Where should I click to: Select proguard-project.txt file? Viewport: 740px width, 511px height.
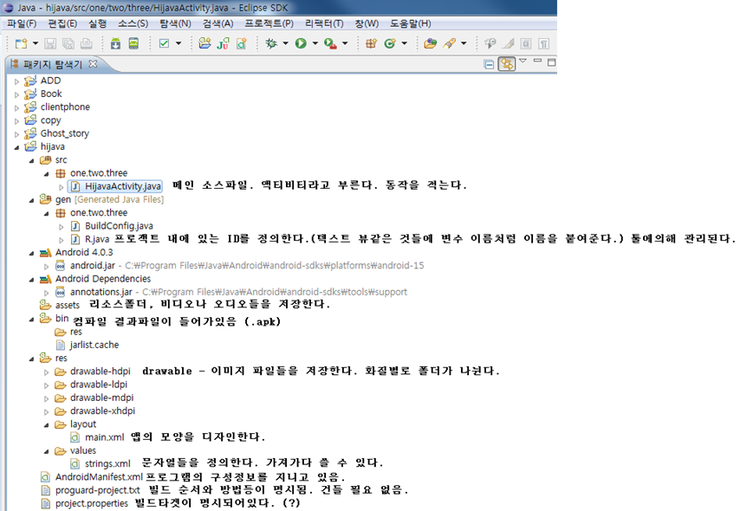pyautogui.click(x=91, y=490)
